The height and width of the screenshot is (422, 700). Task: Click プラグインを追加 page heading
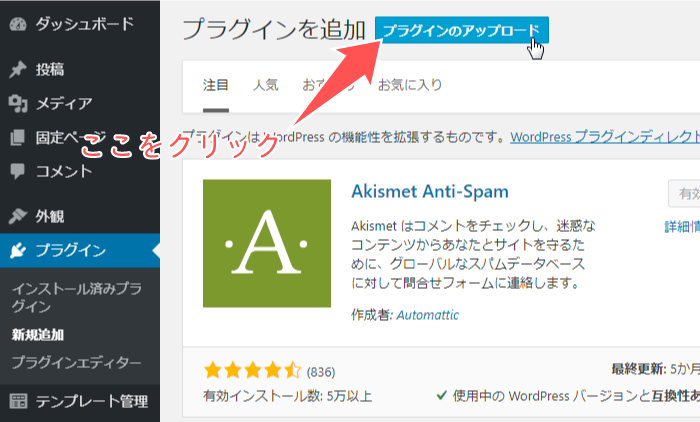click(274, 29)
